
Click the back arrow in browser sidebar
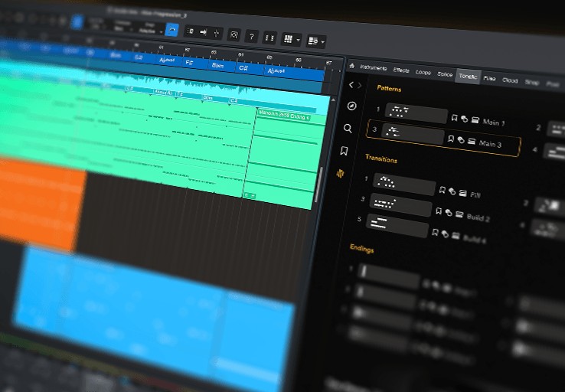pos(351,85)
